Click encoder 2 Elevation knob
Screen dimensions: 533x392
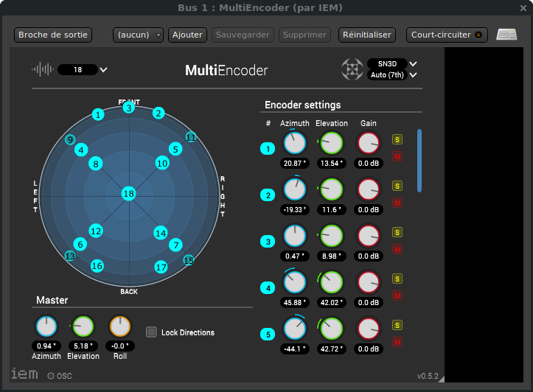point(332,189)
